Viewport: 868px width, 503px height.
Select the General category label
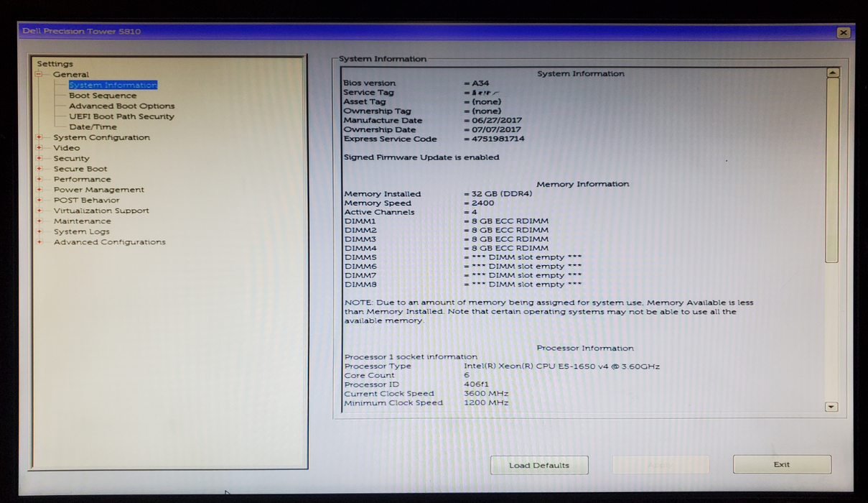point(71,75)
